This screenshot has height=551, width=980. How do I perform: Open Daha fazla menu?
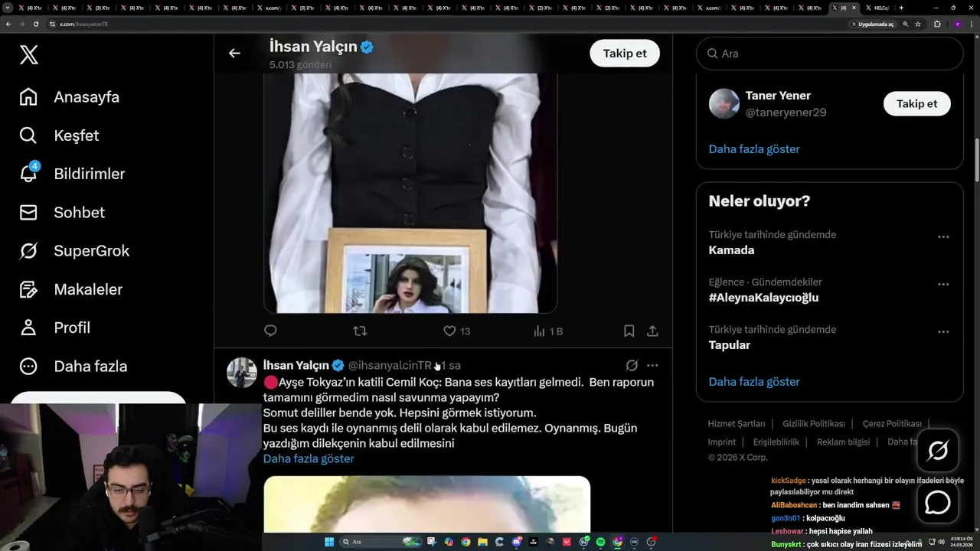pos(73,366)
